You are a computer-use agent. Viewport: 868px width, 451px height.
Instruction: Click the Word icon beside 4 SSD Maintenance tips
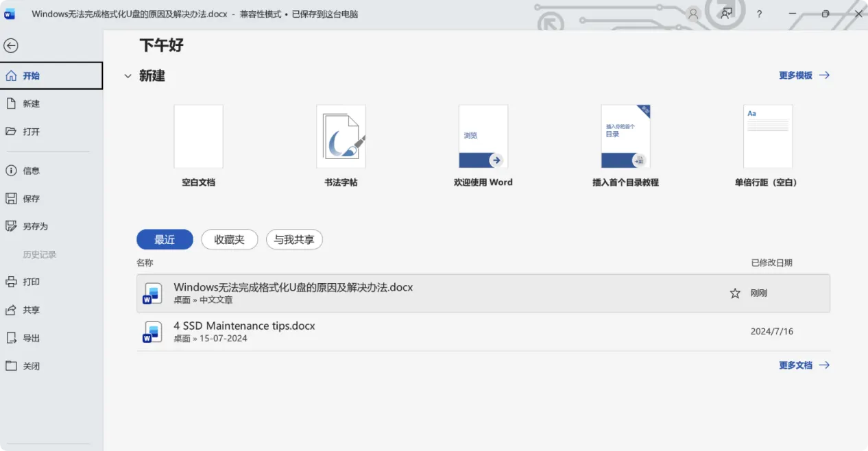pos(152,332)
